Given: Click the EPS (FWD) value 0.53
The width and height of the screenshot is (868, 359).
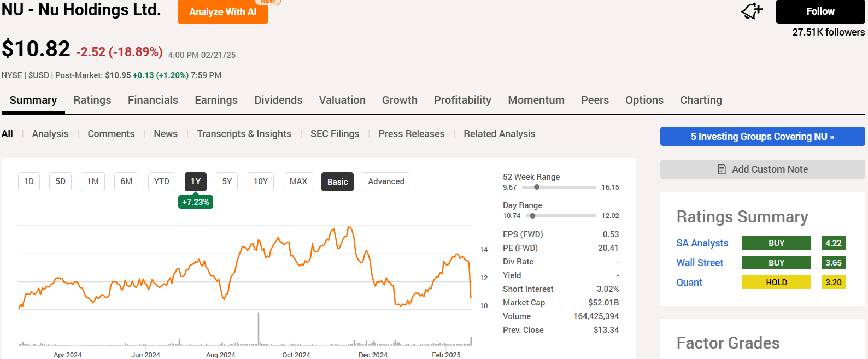Looking at the screenshot, I should coord(611,234).
